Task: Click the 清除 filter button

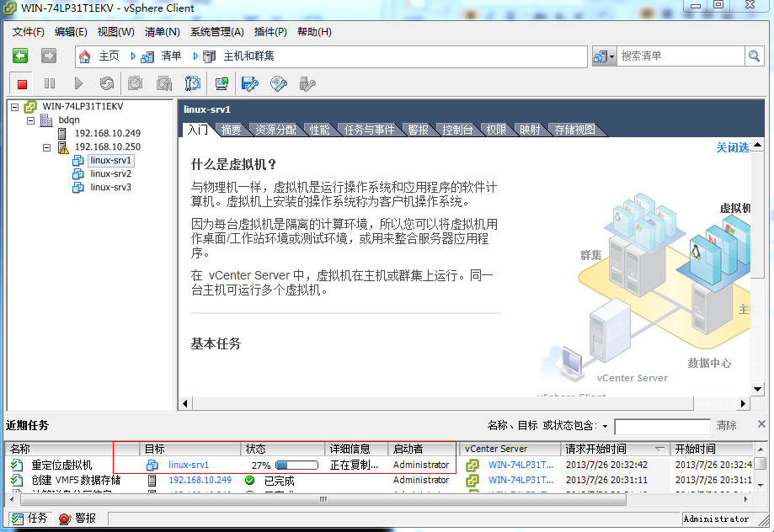Action: tap(726, 425)
